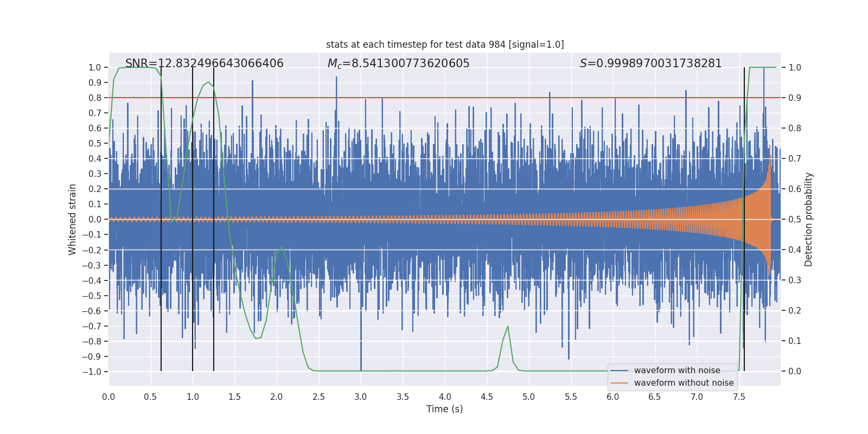The height and width of the screenshot is (434, 868).
Task: Click the 0.8 tick on the strain axis
Action: pyautogui.click(x=95, y=98)
